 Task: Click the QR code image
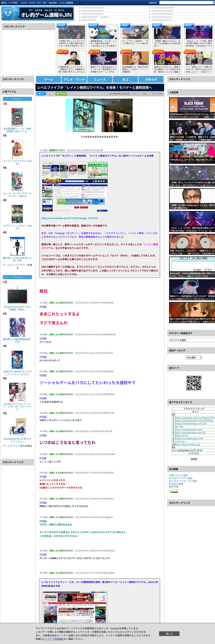[x=194, y=383]
